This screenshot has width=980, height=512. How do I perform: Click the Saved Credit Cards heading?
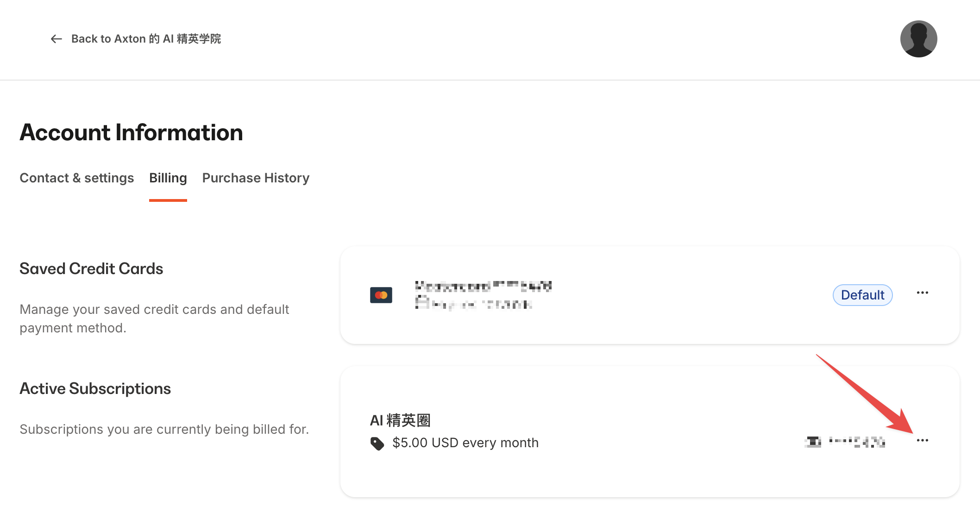[91, 269]
